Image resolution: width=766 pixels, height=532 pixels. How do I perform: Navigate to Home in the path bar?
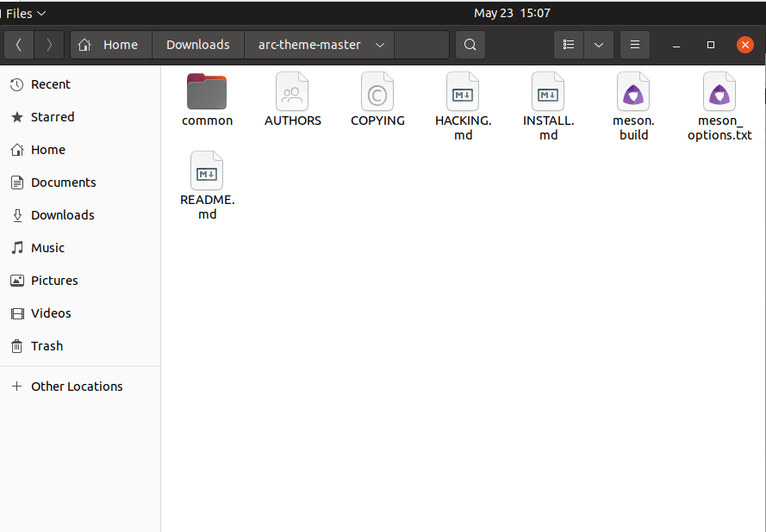pos(111,45)
